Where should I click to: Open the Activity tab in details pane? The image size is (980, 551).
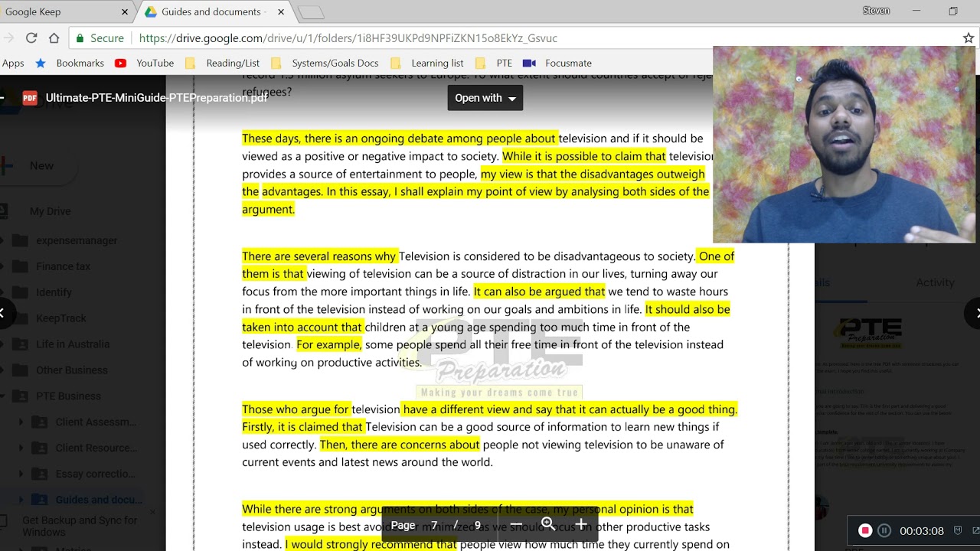pyautogui.click(x=935, y=282)
